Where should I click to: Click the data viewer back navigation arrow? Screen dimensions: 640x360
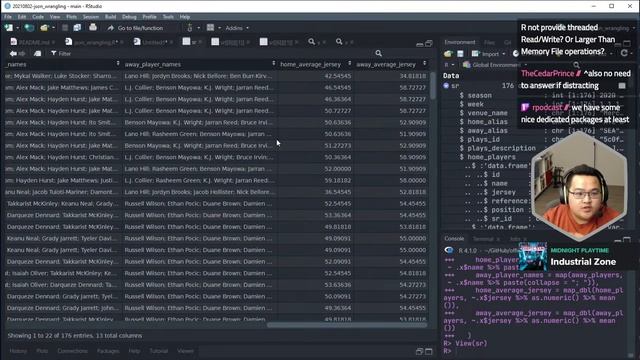13,53
